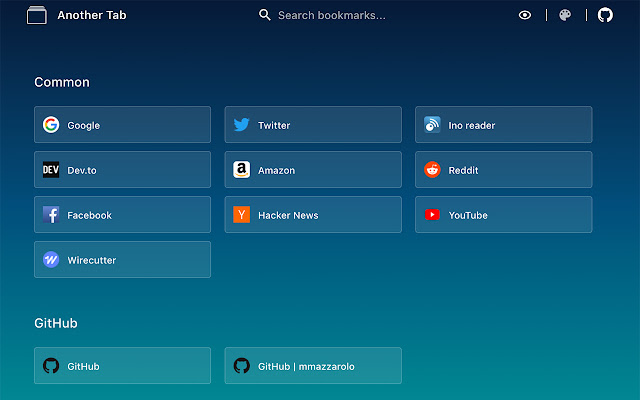640x400 pixels.
Task: Focus the Search bookmarks field
Action: [x=331, y=16]
